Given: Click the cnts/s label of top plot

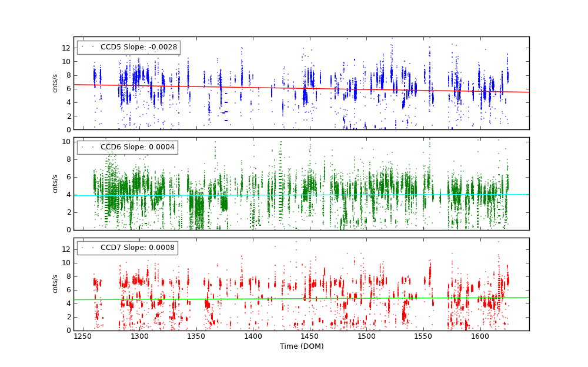Looking at the screenshot, I should (55, 84).
